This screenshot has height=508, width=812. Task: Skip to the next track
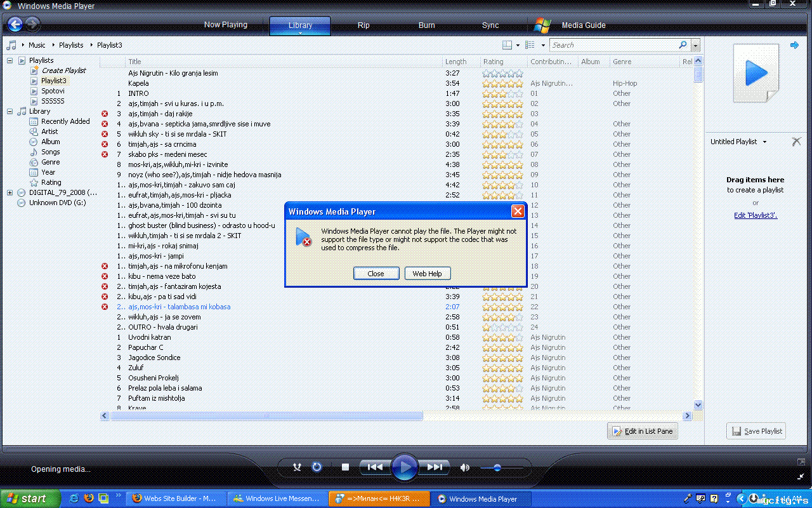[x=435, y=467]
